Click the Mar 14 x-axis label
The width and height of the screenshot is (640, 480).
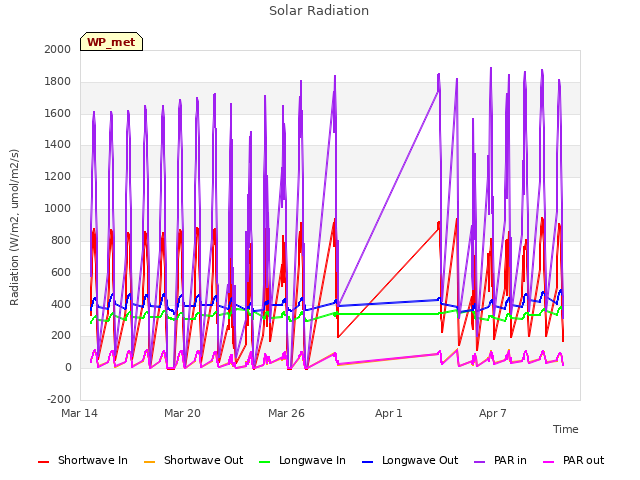79,413
